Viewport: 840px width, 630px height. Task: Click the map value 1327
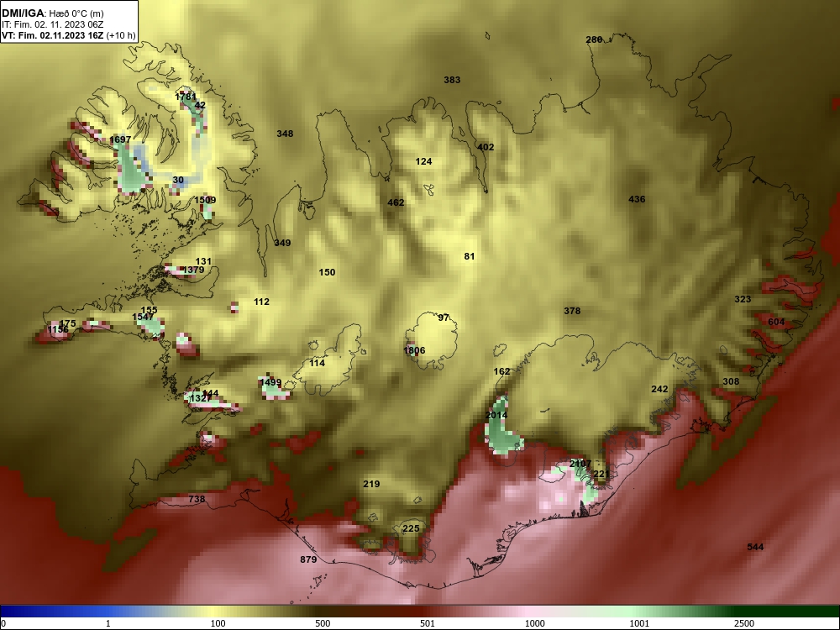(201, 398)
